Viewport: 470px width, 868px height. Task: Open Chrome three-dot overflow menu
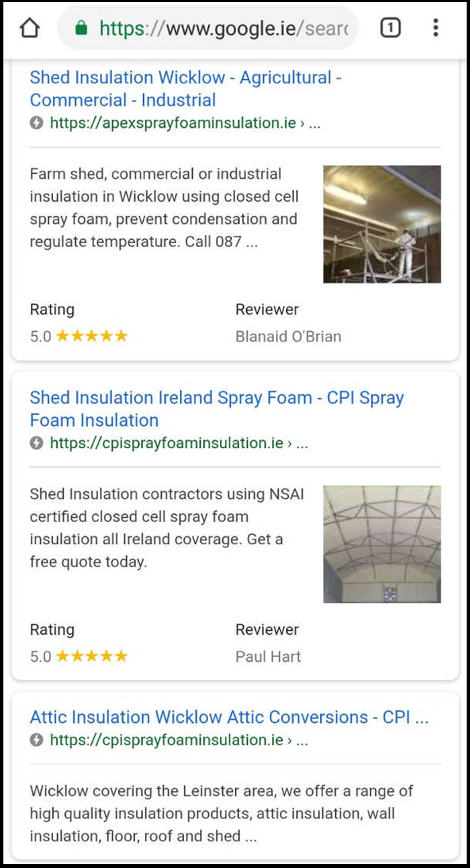[x=436, y=28]
